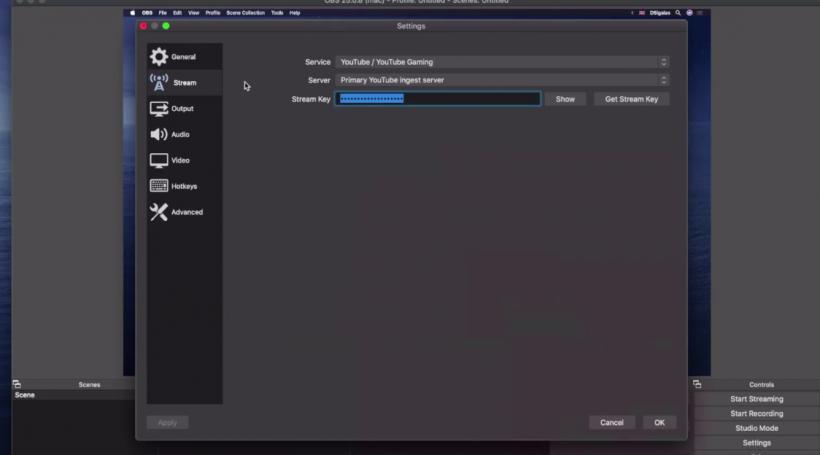This screenshot has width=820, height=455.
Task: Open the Scene Collection menu
Action: coord(246,13)
